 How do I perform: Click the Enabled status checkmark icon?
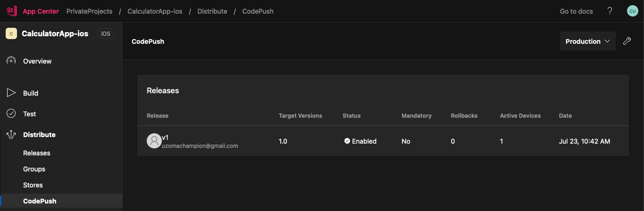[x=347, y=141]
